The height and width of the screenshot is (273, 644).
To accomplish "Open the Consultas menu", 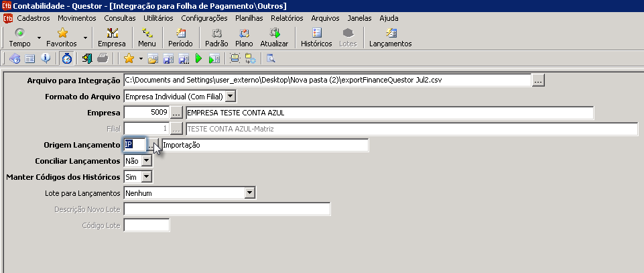I will pos(119,18).
